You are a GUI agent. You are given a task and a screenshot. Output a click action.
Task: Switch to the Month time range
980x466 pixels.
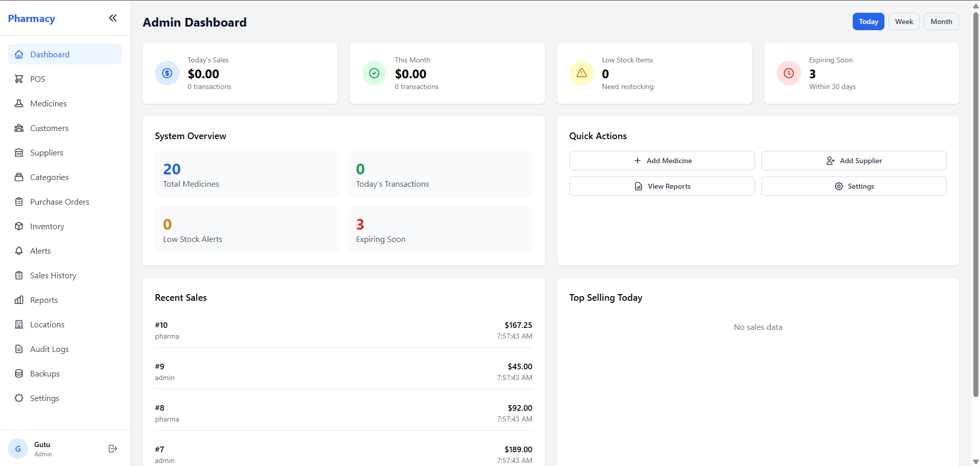tap(941, 21)
